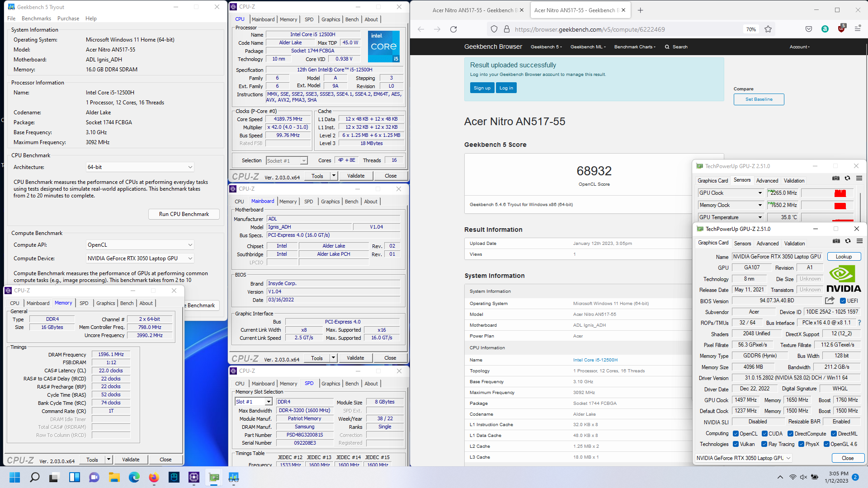Image resolution: width=868 pixels, height=488 pixels.
Task: Click GPU Clock red sensor graph
Action: (x=827, y=193)
